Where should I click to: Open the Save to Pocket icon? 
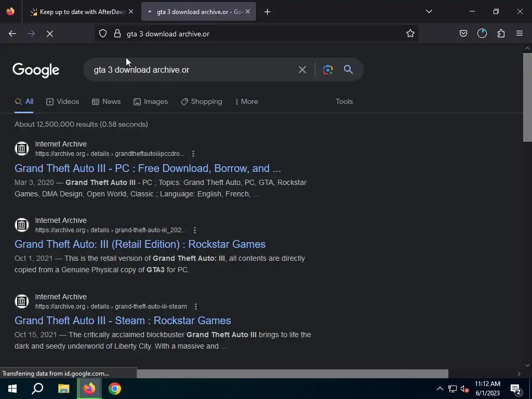(463, 34)
